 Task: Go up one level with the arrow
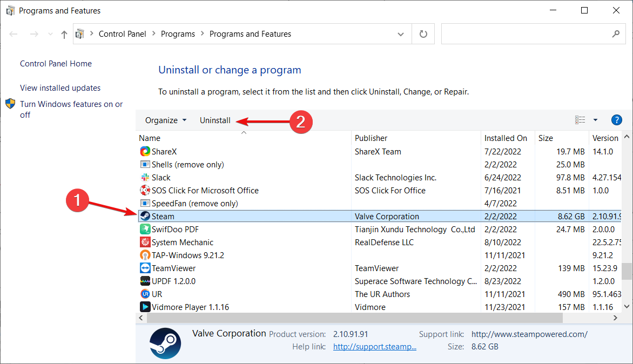pos(64,35)
